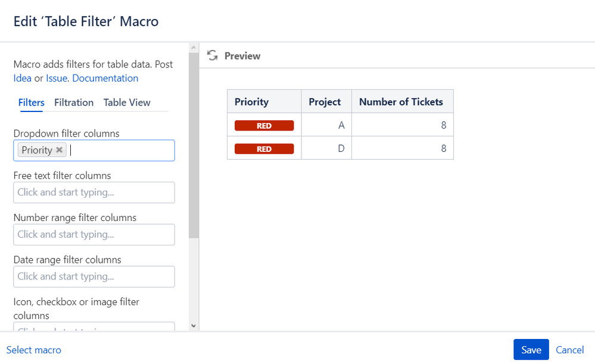Open the Idea link

23,78
